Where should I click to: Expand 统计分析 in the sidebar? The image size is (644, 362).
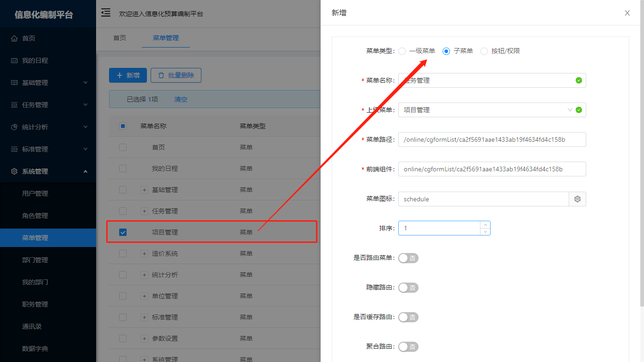click(x=48, y=127)
